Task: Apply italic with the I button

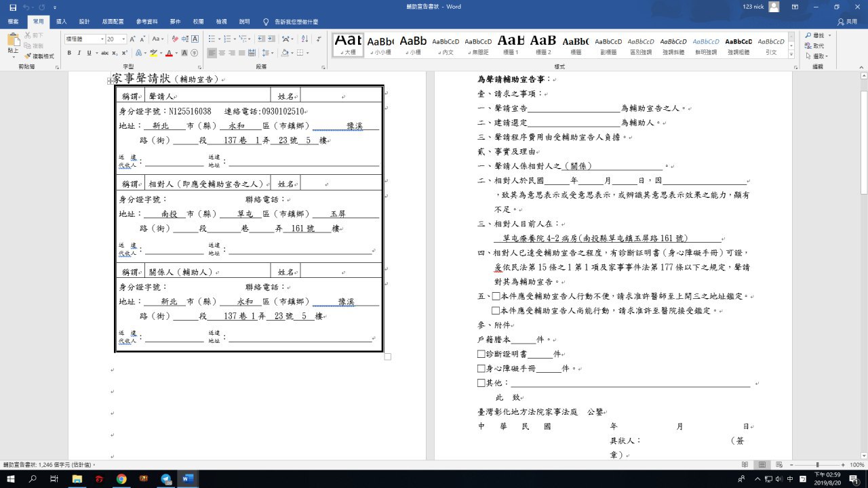Action: coord(79,53)
